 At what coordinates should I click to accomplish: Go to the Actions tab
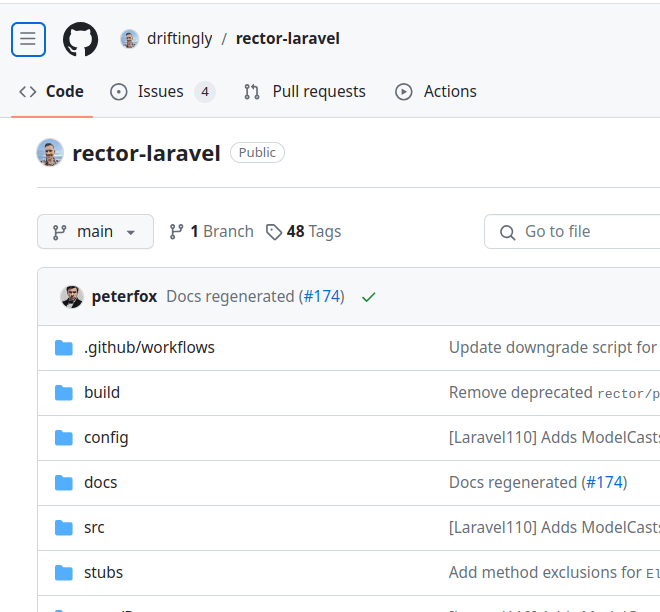(x=436, y=91)
